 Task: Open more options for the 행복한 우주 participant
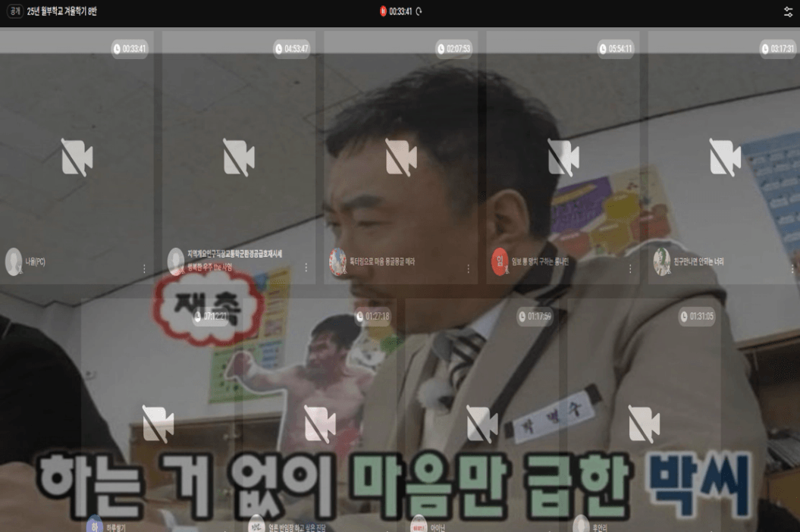click(306, 268)
